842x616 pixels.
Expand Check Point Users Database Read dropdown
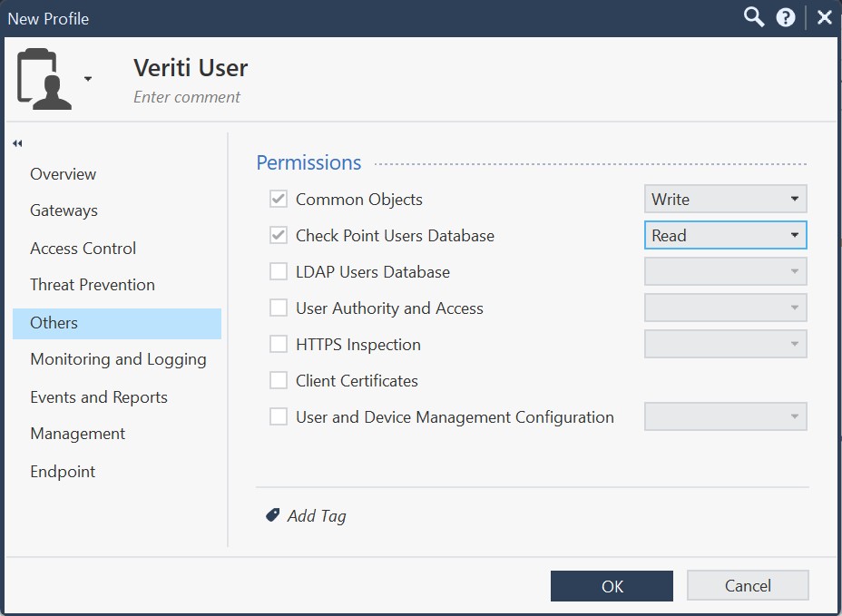[725, 235]
